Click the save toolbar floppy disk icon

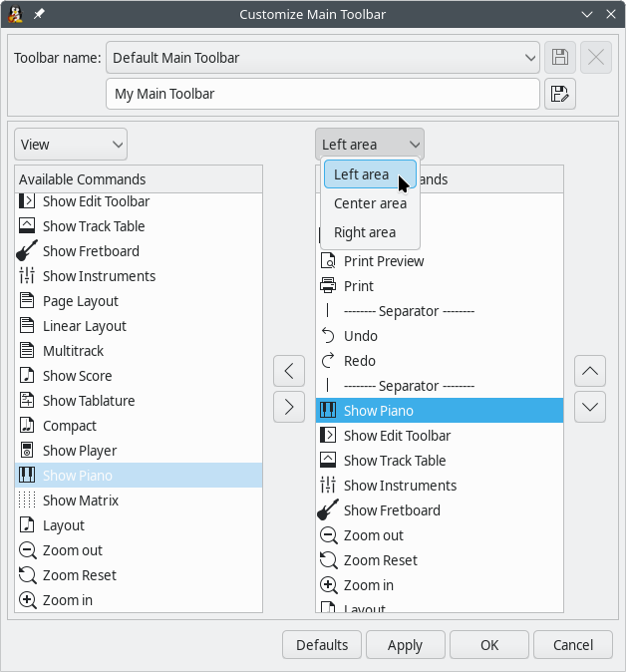[x=559, y=58]
